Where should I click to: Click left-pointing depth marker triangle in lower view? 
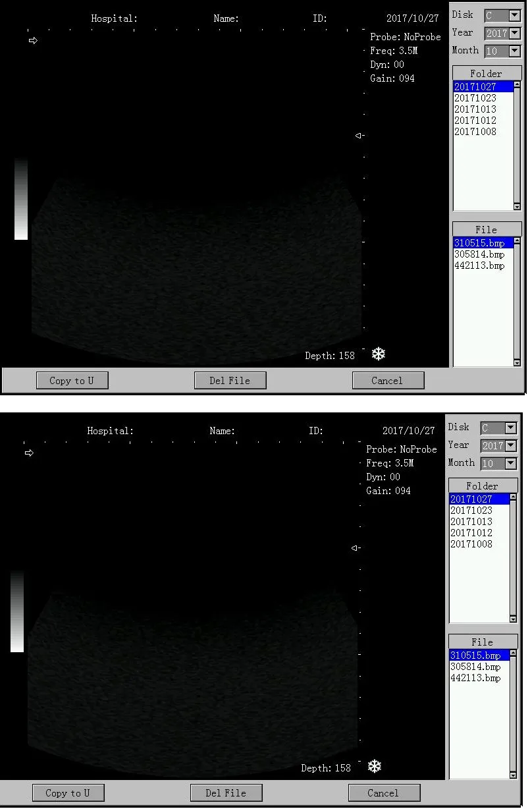pos(355,548)
